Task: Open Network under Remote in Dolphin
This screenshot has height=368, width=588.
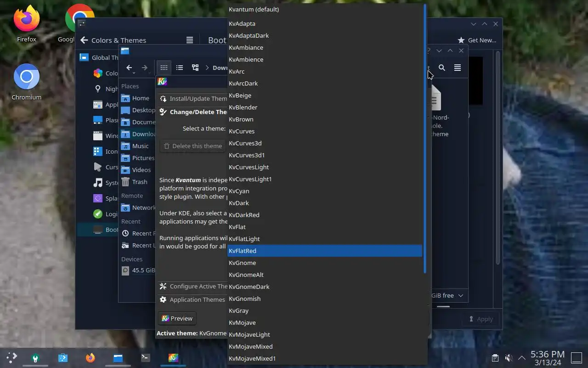Action: [137, 207]
